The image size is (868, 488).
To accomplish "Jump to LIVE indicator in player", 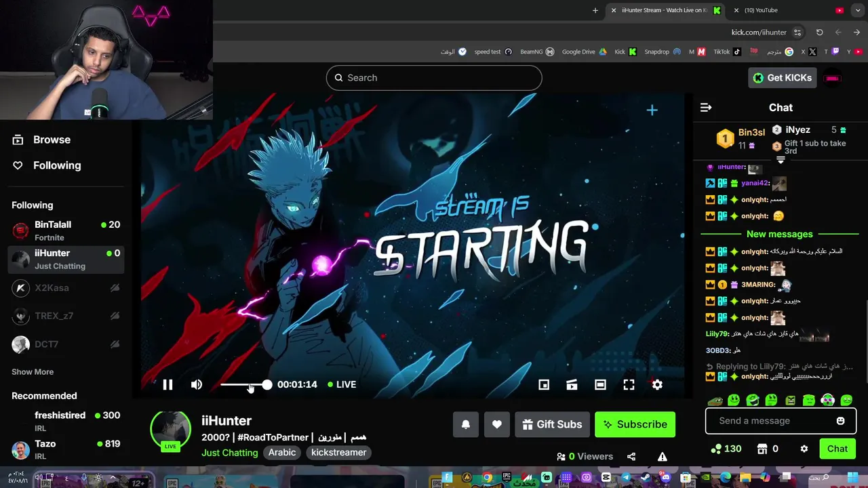I will pos(342,384).
